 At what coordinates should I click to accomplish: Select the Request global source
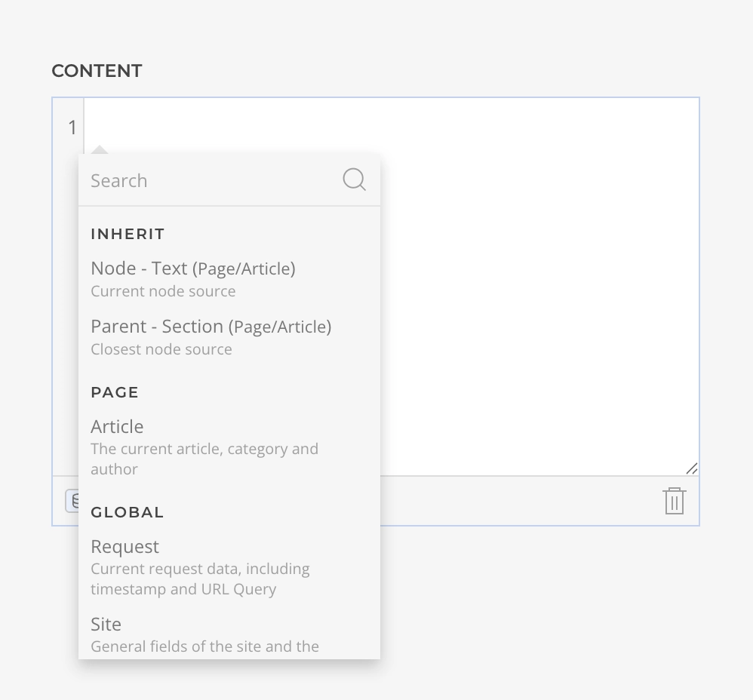pos(125,547)
